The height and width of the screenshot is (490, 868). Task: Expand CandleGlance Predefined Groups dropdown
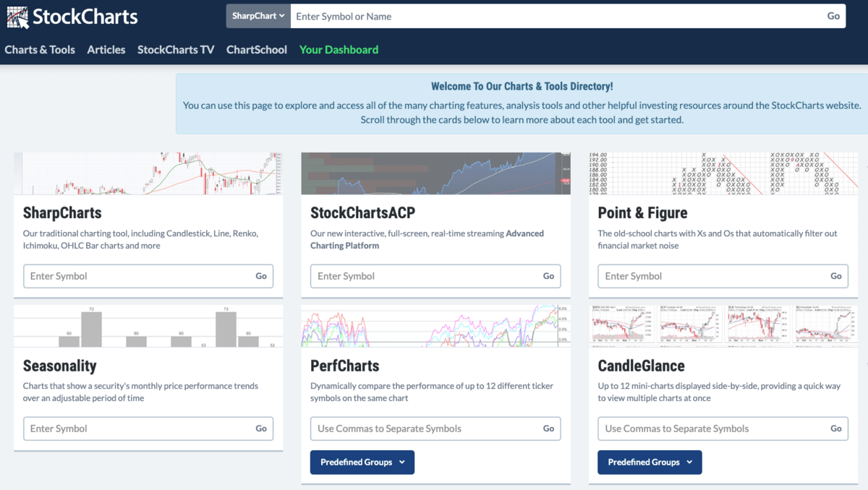[x=649, y=463]
